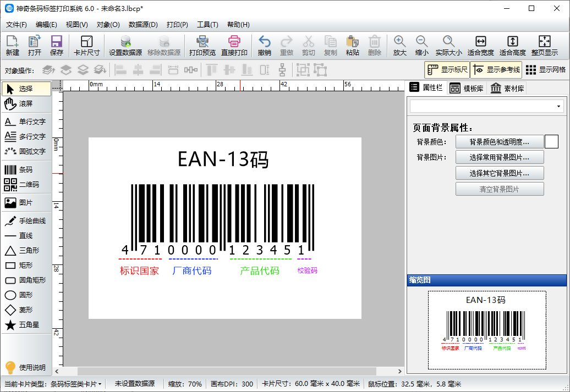Reset zoom using 实际大小 icon
Viewport: 570px width, 392px height.
[449, 46]
